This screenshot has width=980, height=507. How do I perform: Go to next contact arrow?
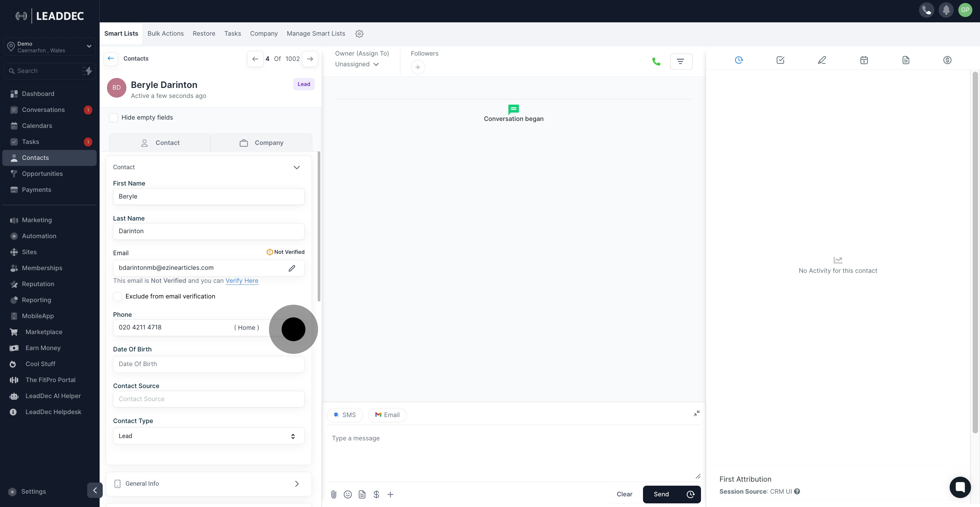310,59
